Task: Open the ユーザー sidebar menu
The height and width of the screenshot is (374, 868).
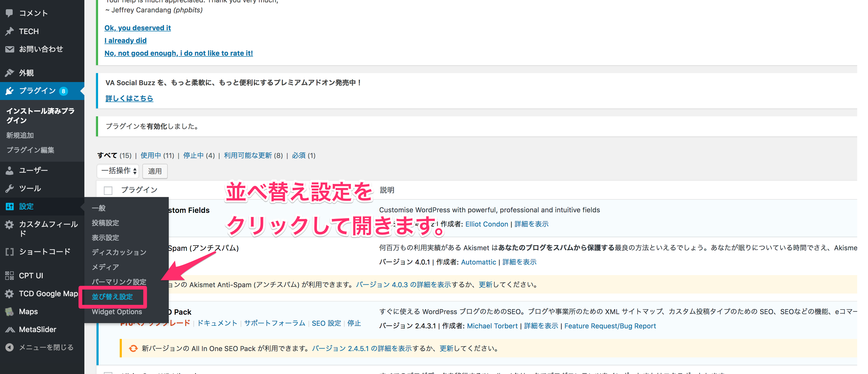Action: [x=33, y=170]
